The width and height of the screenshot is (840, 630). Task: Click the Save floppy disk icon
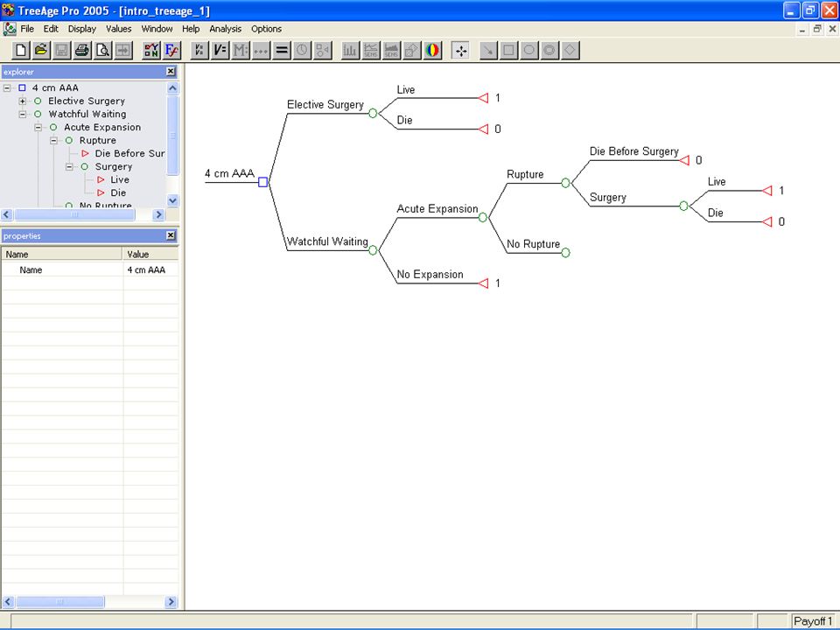61,51
